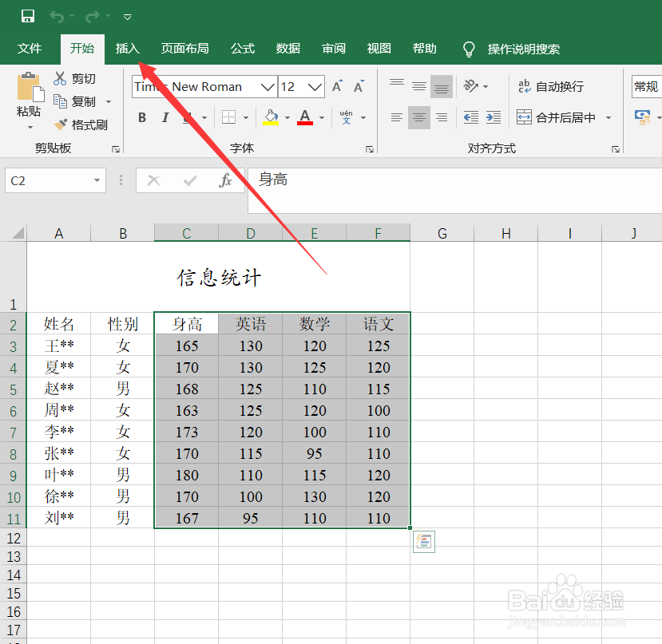The width and height of the screenshot is (662, 644).
Task: Open the 页面布局 tab
Action: (185, 49)
